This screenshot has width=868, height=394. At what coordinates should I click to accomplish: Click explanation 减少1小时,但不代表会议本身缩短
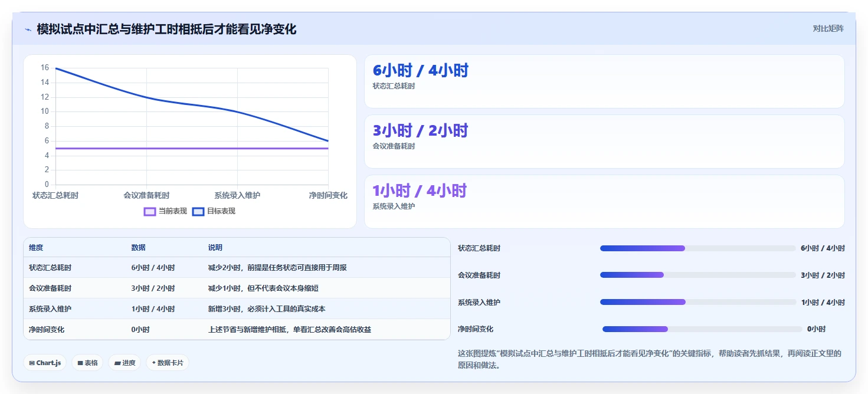[x=263, y=288]
